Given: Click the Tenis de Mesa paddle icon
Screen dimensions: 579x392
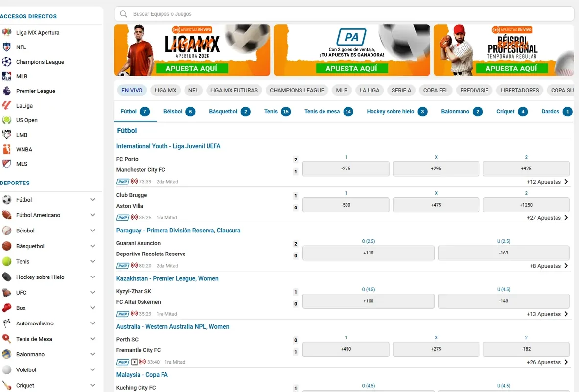Looking at the screenshot, I should (7, 339).
